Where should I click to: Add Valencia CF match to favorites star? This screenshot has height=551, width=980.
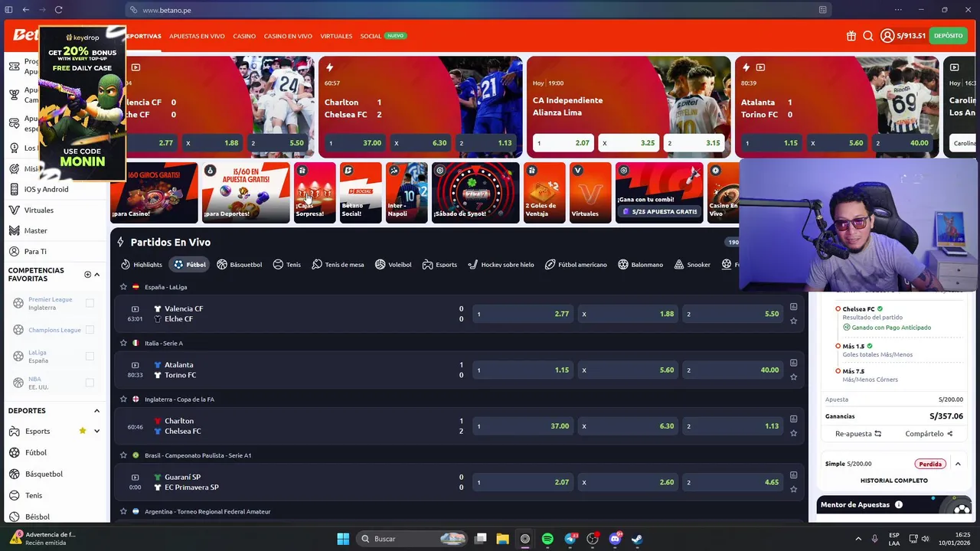[x=793, y=321]
